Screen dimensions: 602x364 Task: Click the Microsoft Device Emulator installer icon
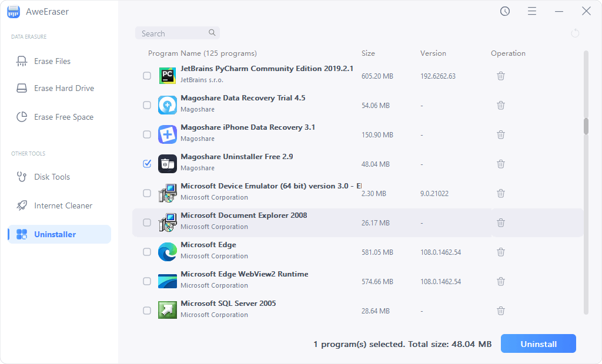point(168,193)
